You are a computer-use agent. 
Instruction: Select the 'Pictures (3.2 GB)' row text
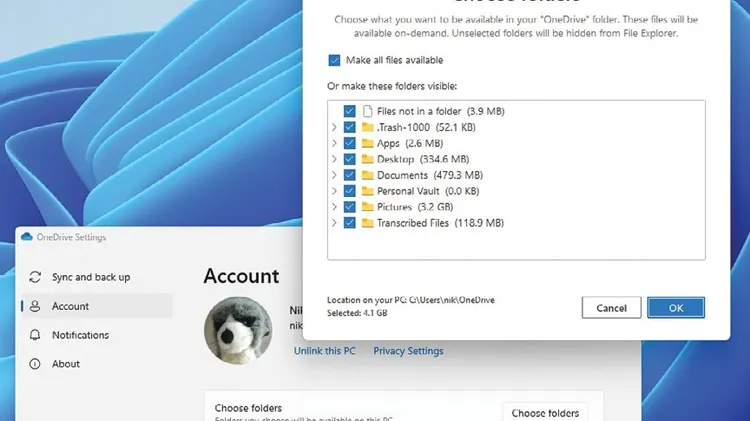click(x=415, y=207)
